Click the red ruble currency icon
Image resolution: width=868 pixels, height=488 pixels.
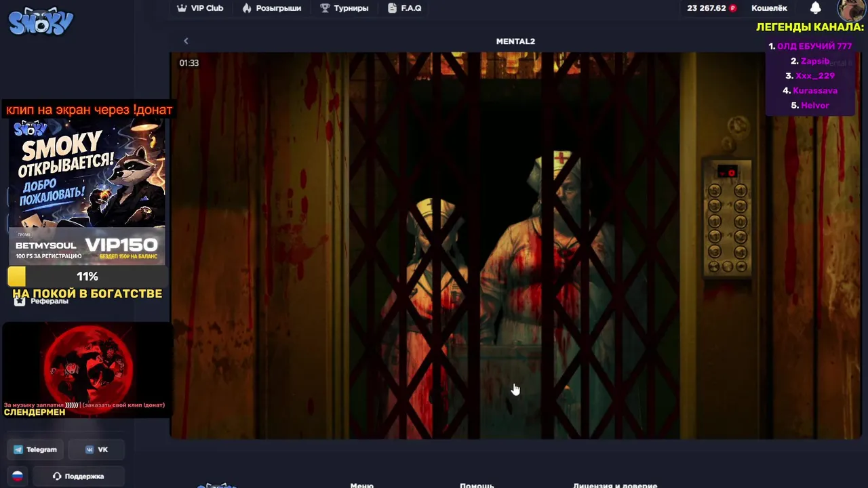(733, 8)
